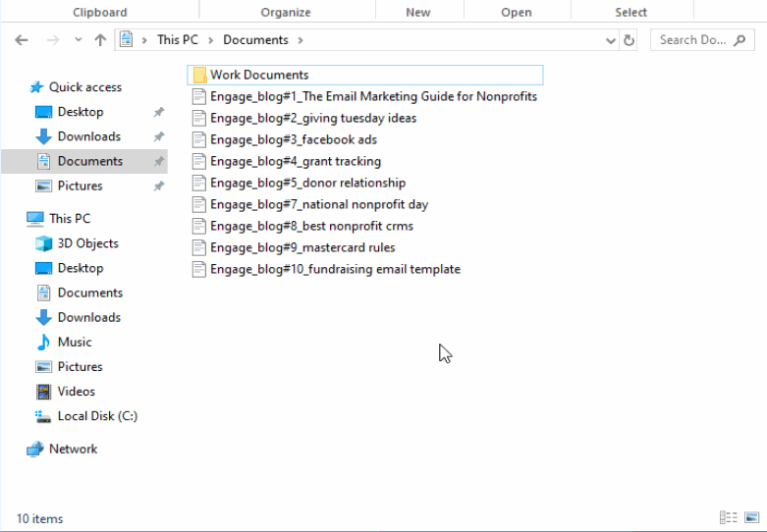Select Local Disk (C:) drive
767x532 pixels.
pos(97,416)
